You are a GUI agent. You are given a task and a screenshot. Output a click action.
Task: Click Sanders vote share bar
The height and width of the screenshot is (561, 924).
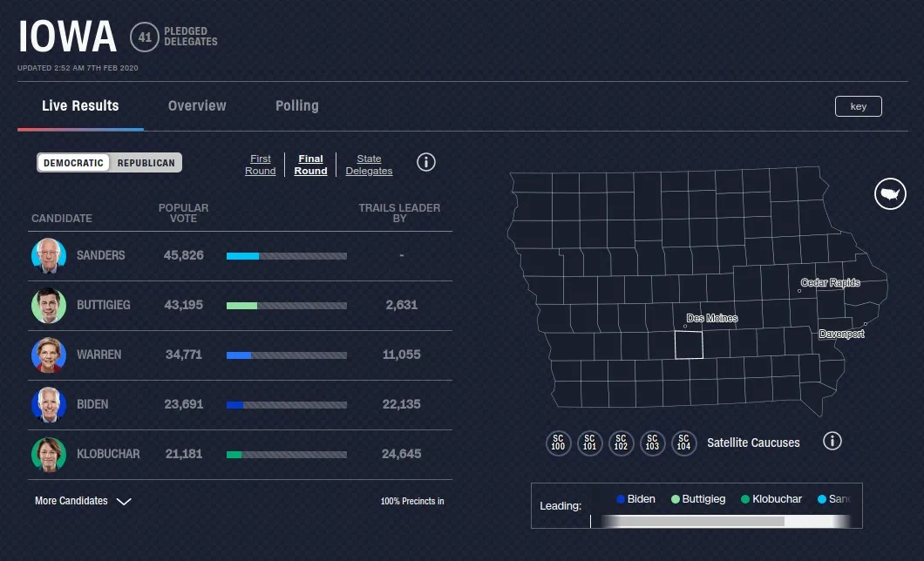(x=287, y=256)
